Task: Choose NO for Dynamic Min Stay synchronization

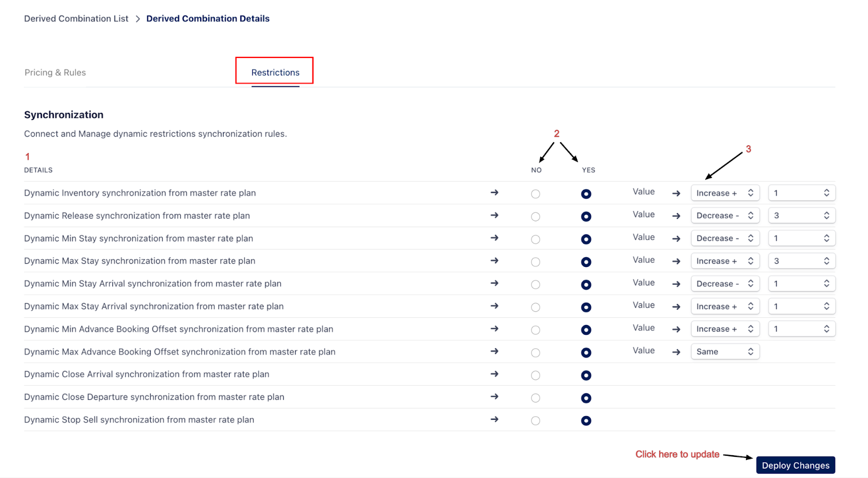Action: (535, 239)
